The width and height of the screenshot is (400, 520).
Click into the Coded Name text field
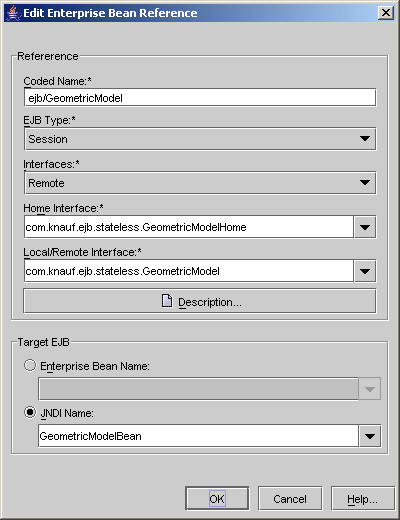click(200, 98)
